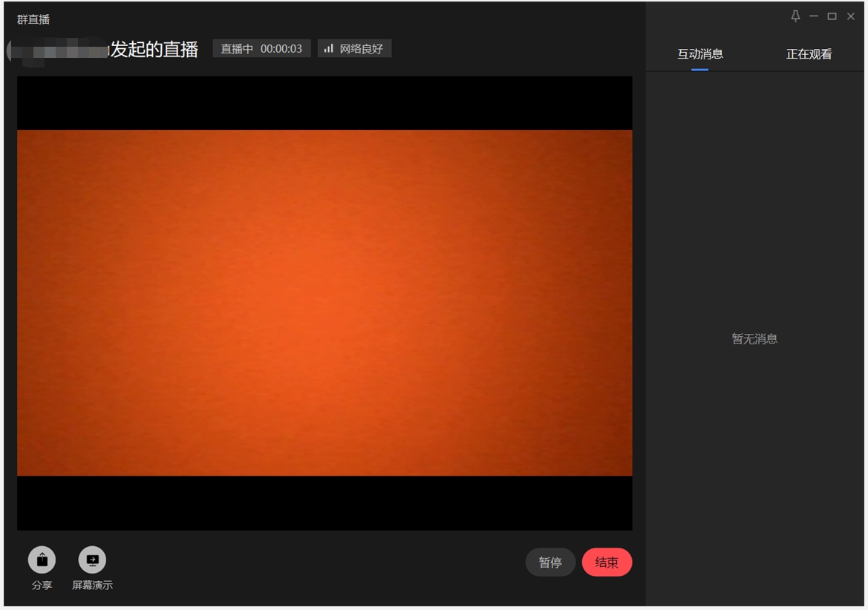This screenshot has width=868, height=610.
Task: Open the 正在观看 viewers tab
Action: (809, 54)
